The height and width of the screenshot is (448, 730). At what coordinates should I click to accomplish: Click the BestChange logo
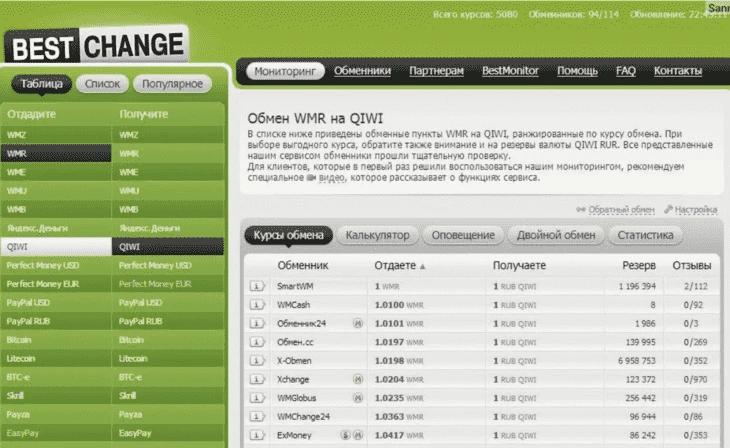coord(97,46)
